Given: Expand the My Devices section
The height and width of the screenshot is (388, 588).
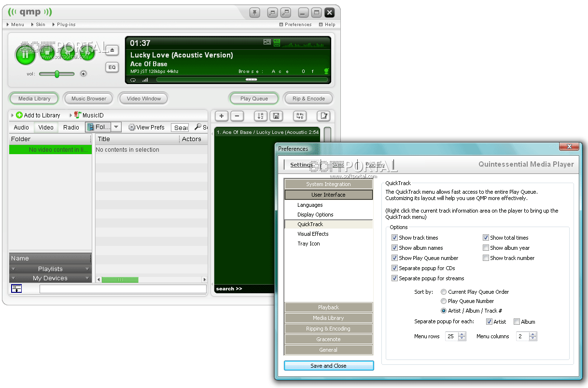Looking at the screenshot, I should pyautogui.click(x=50, y=278).
